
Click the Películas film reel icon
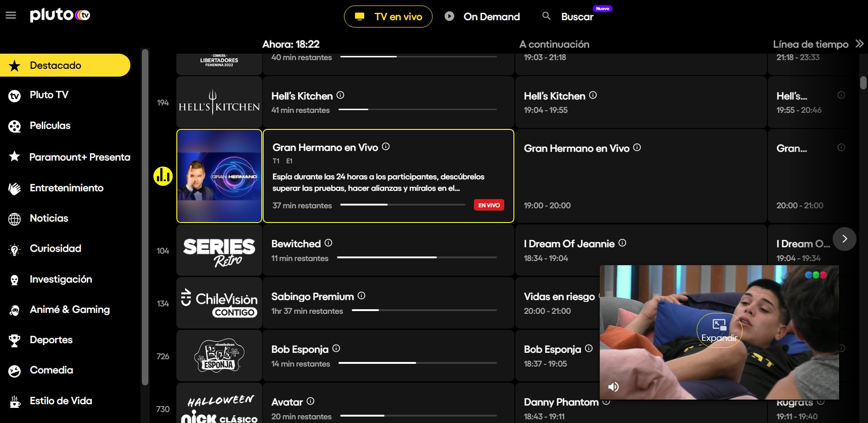(15, 126)
